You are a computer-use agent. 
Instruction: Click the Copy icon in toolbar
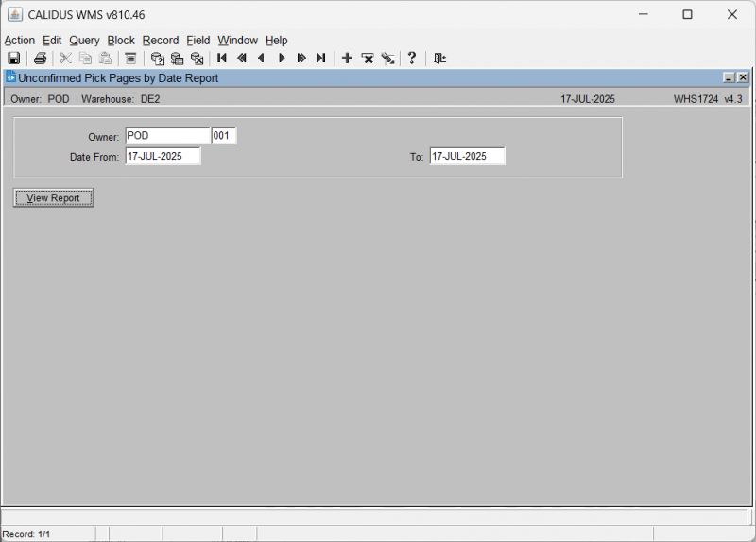click(x=85, y=59)
